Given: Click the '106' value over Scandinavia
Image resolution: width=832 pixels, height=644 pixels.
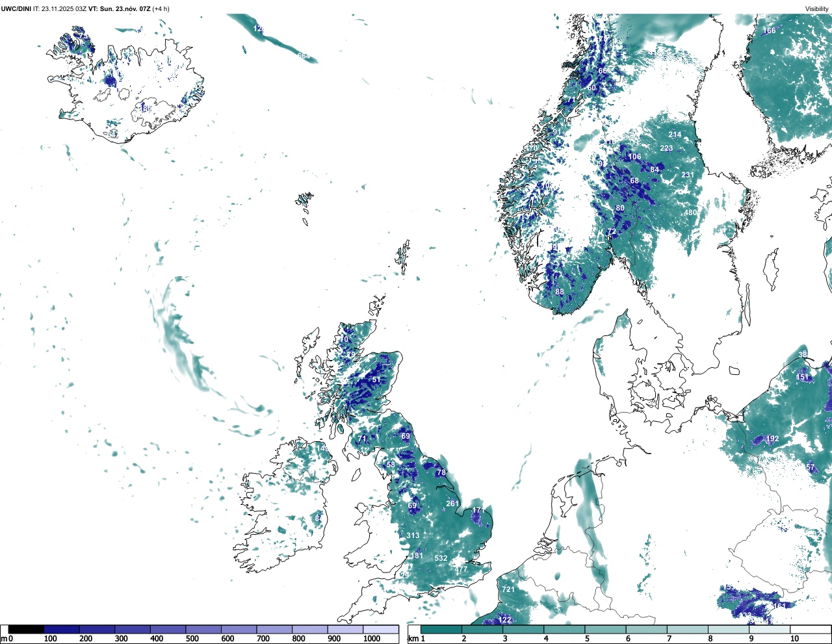Looking at the screenshot, I should (x=634, y=157).
